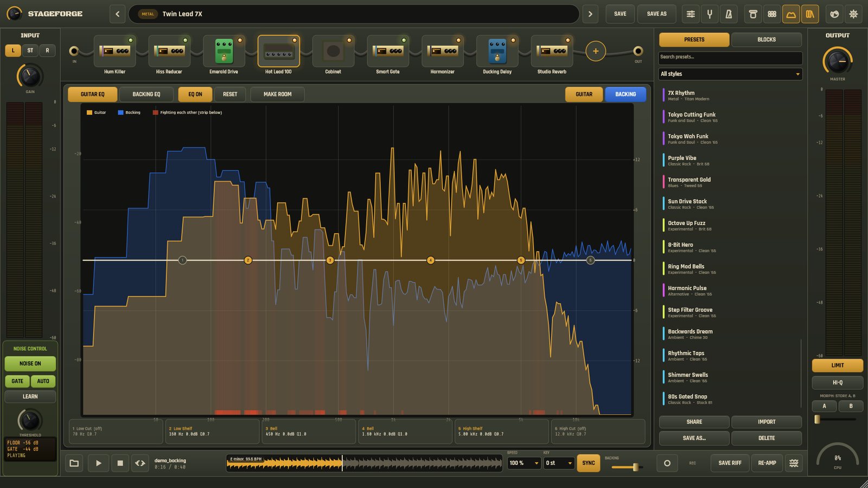Open the BLOCKS tab
The height and width of the screenshot is (488, 868).
(767, 40)
